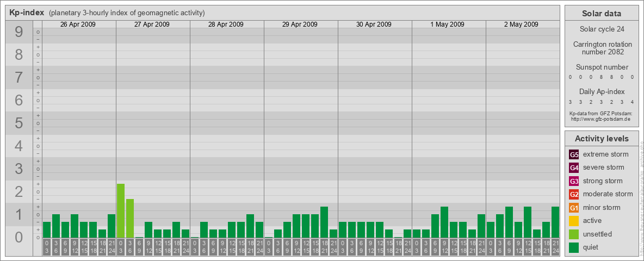Click the '2 May 2009' date header
Image resolution: width=644 pixels, height=261 pixels.
[x=521, y=24]
